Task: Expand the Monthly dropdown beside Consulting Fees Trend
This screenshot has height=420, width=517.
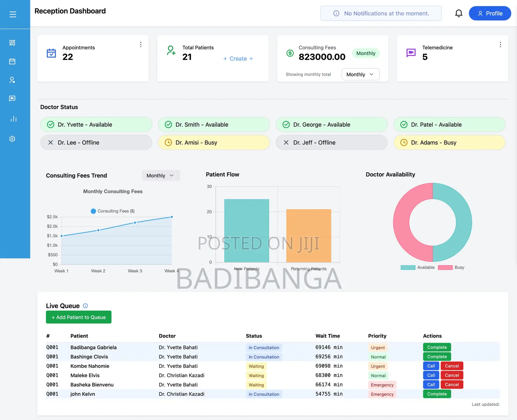Action: (161, 176)
